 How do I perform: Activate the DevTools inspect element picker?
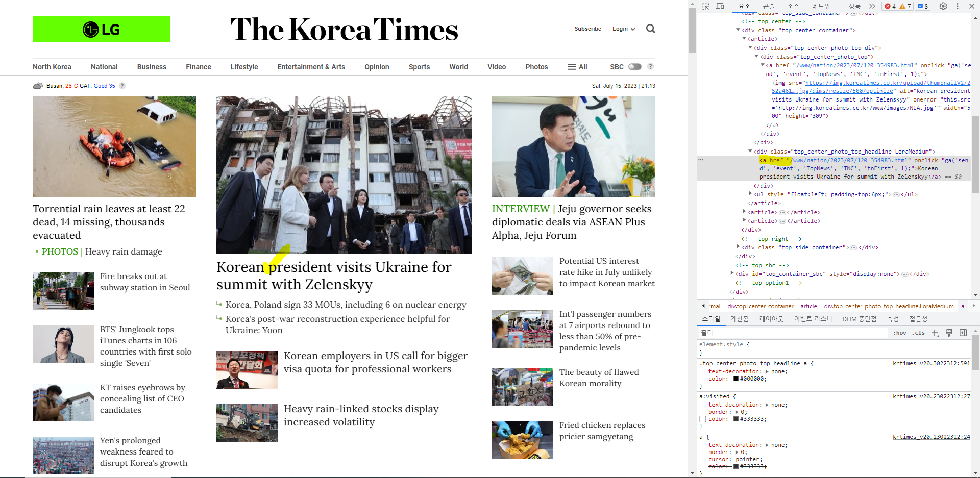coord(705,6)
